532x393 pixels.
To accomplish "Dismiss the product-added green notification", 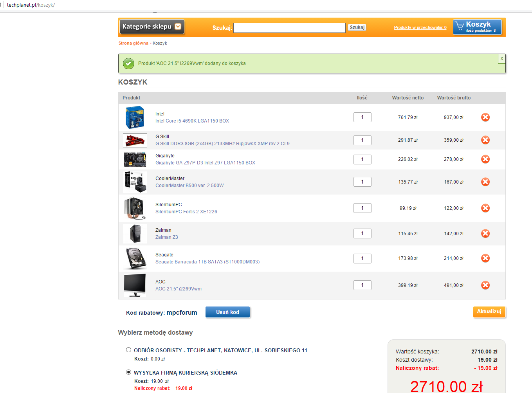I will (501, 59).
